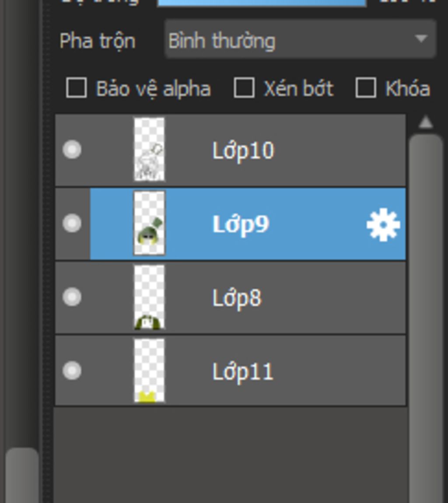Click the Lớp8 layer thumbnail
Viewport: 448px width, 503px height.
click(x=149, y=297)
